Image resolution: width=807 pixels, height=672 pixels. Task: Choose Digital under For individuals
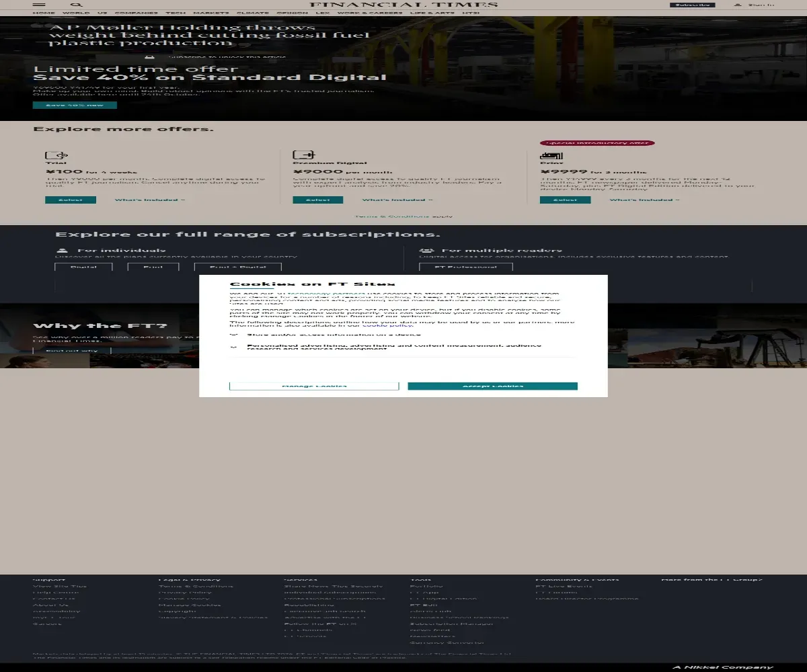point(83,267)
